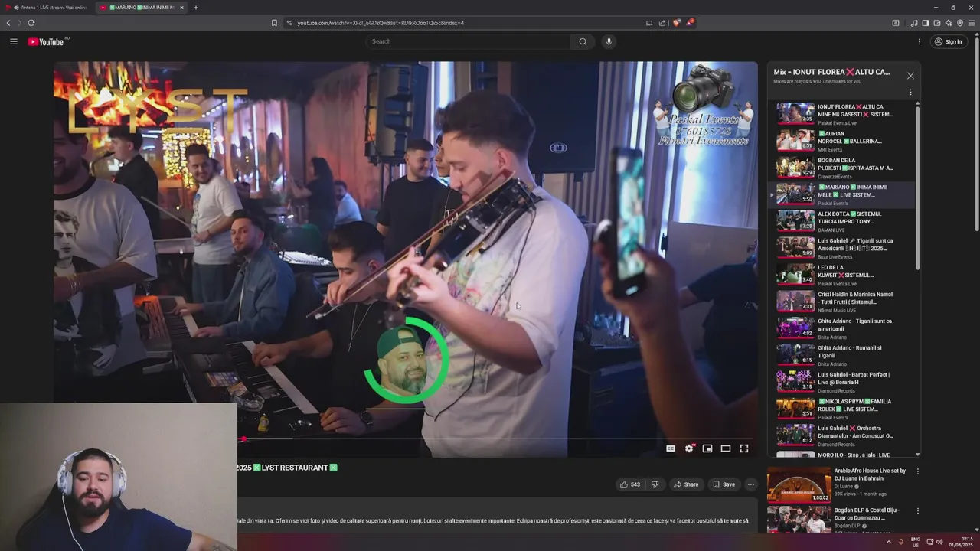Open the browser share page icon
The height and width of the screenshot is (551, 980).
662,23
